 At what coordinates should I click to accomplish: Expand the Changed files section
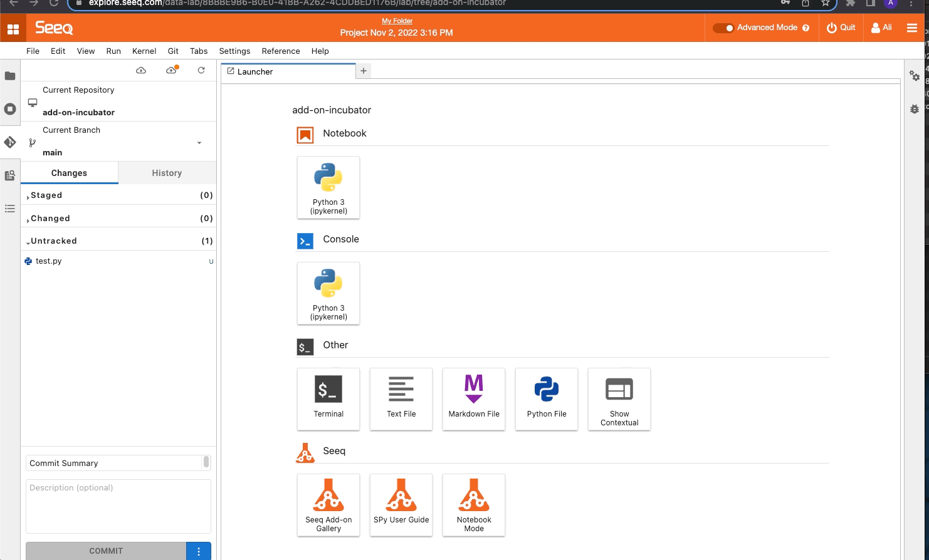(x=50, y=219)
